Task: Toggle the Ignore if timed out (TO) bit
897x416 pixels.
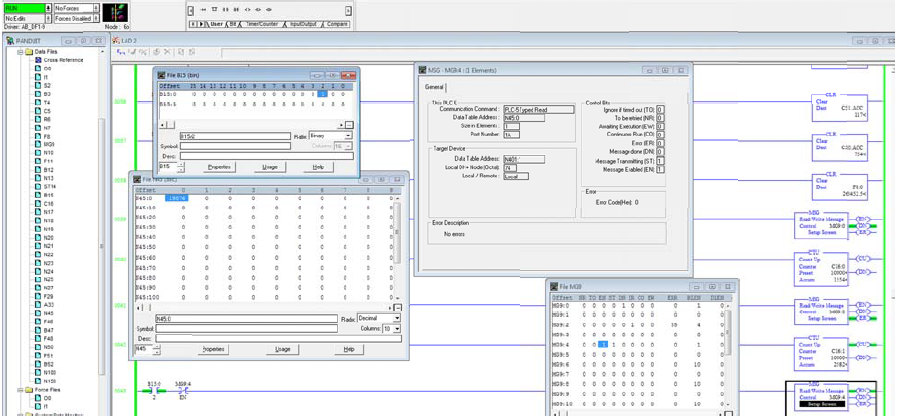Action: tap(661, 109)
